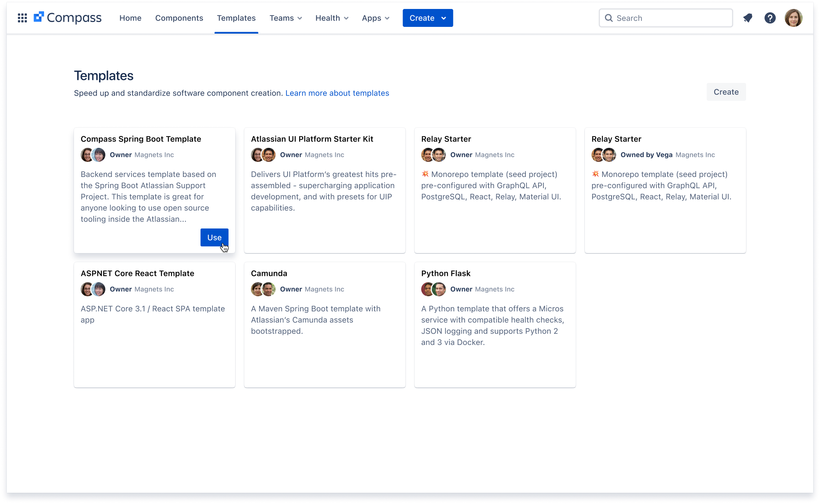
Task: Expand the Apps dropdown
Action: tap(375, 18)
